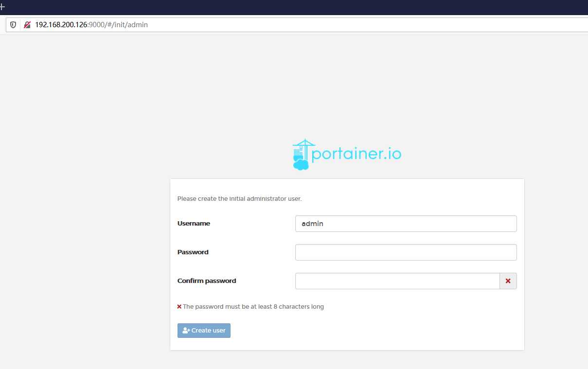588x369 pixels.
Task: Click the browser address bar URL
Action: pyautogui.click(x=91, y=24)
